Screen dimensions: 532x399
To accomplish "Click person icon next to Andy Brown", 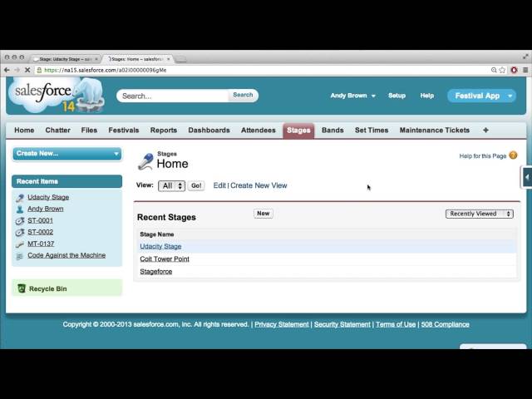I will [x=20, y=209].
